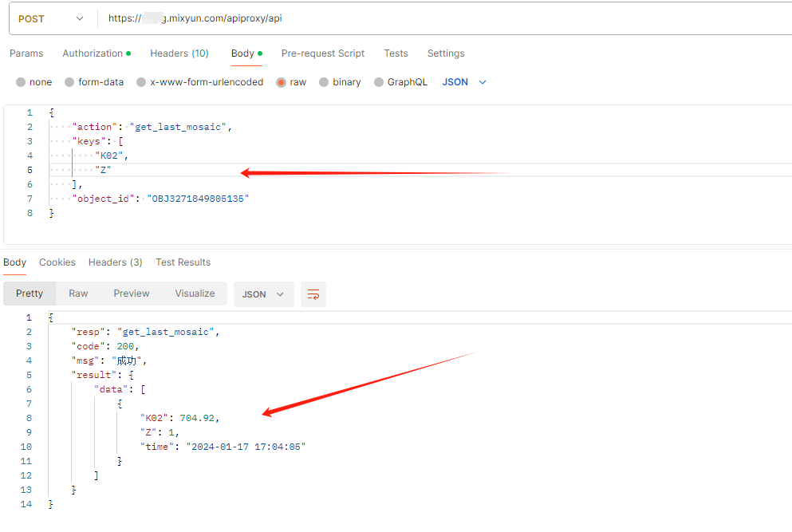Viewport: 792px width, 532px height.
Task: Open the Headers (10) request tab
Action: click(179, 53)
